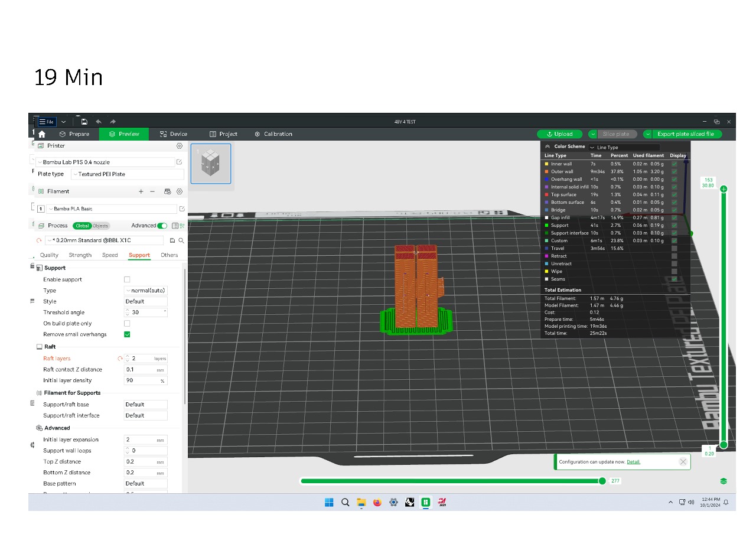This screenshot has width=756, height=534.
Task: Hide Inner wall lines display
Action: click(x=674, y=164)
